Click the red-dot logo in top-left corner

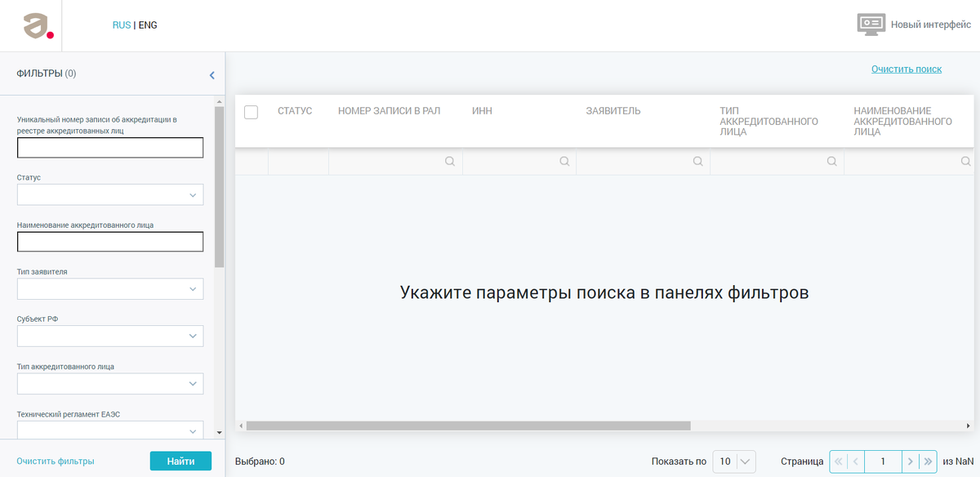(37, 24)
